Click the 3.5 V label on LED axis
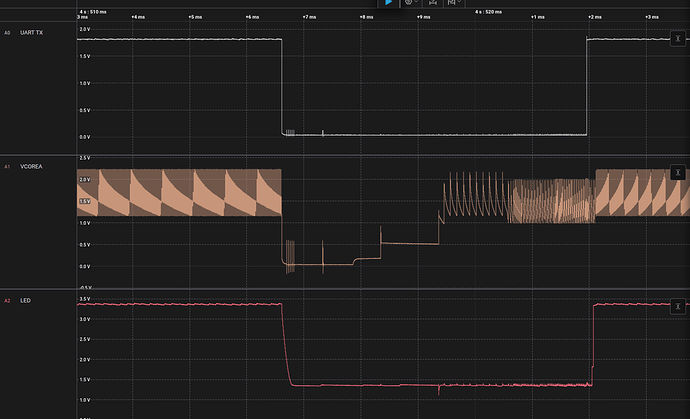Screen dimensions: 690x419 84,299
